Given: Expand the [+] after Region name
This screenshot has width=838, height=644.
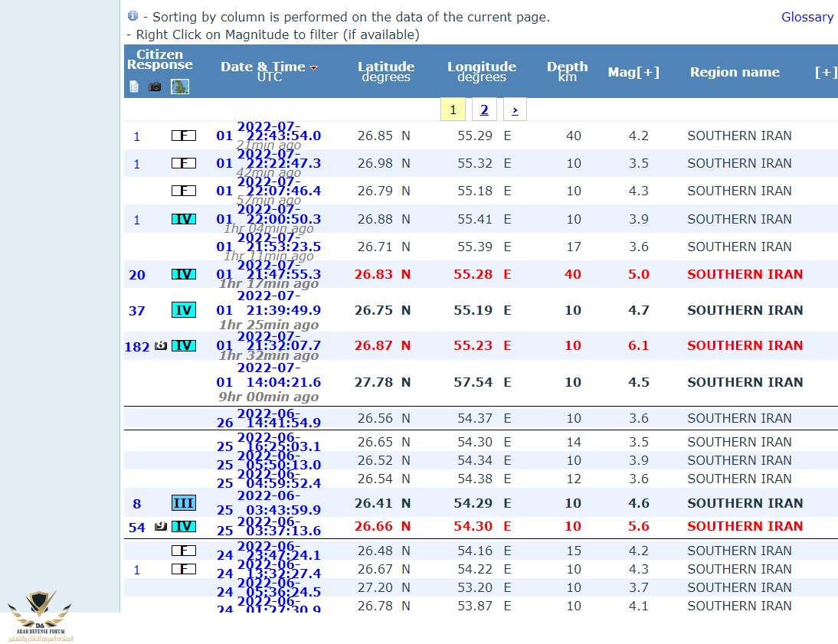Looking at the screenshot, I should 825,72.
